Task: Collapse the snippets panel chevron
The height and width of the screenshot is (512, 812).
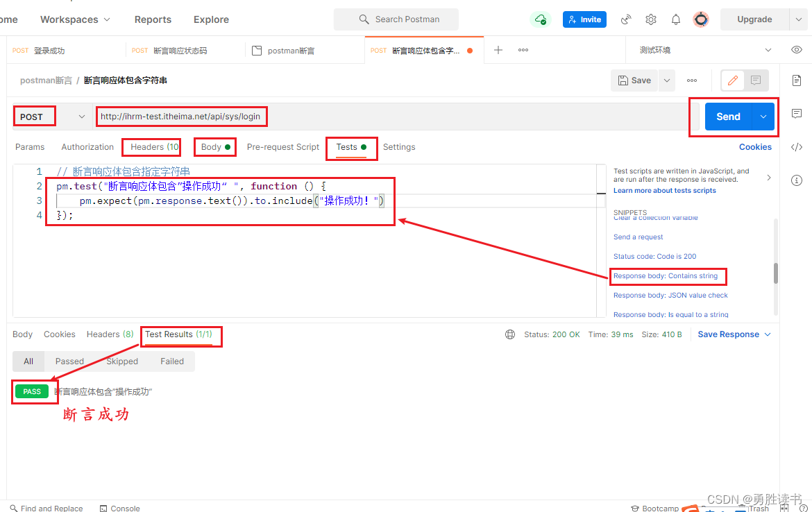Action: point(769,178)
